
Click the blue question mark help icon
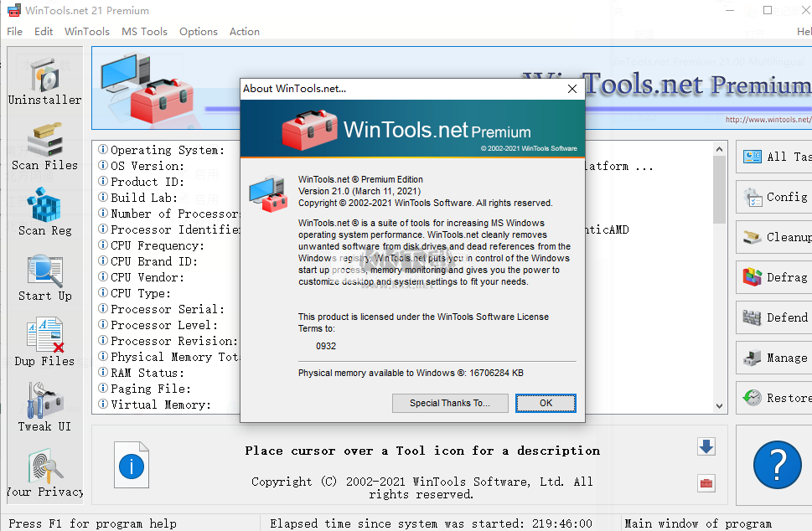tap(777, 465)
